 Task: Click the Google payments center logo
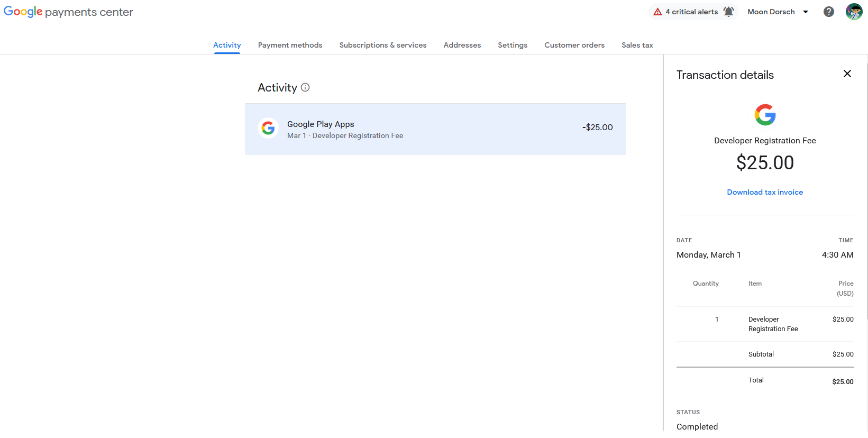[68, 12]
